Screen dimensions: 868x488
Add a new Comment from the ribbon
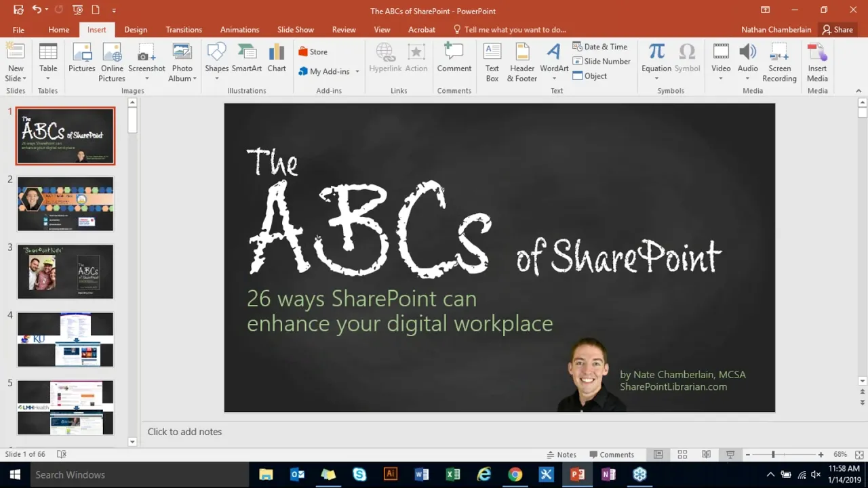(x=454, y=58)
